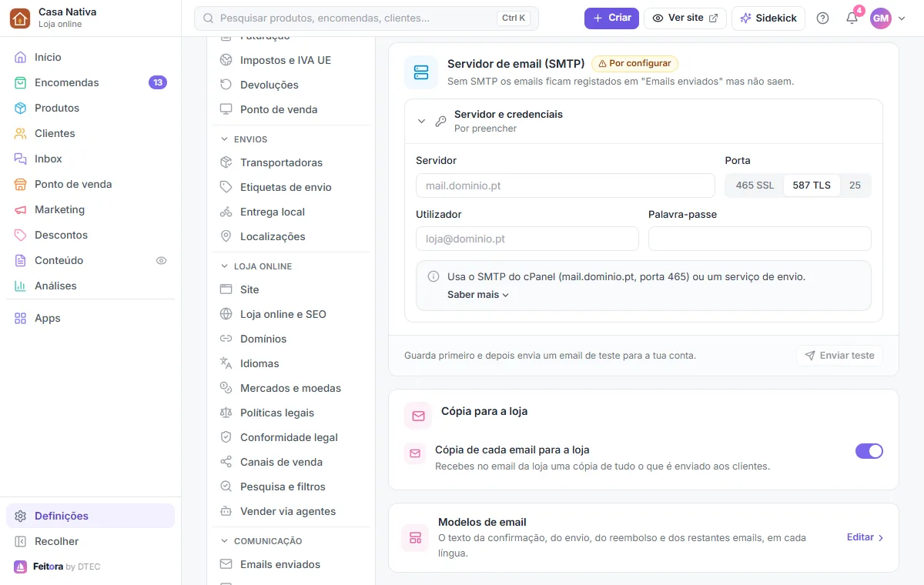
Task: Open Emails enviados settings
Action: pyautogui.click(x=291, y=564)
